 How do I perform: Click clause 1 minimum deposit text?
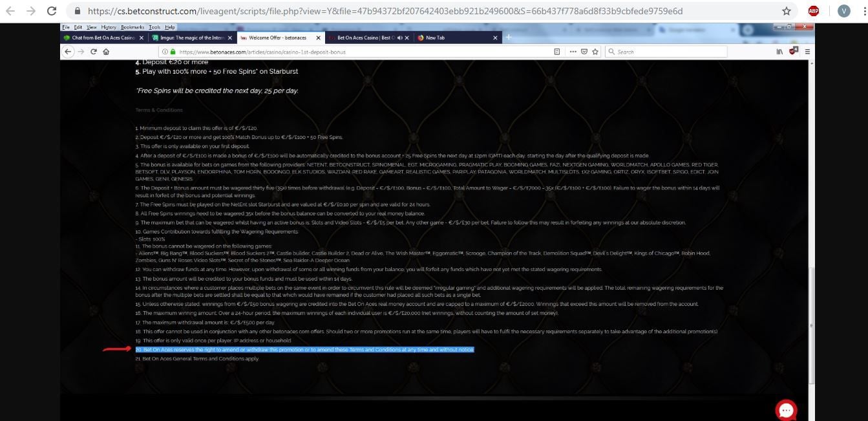coord(196,128)
